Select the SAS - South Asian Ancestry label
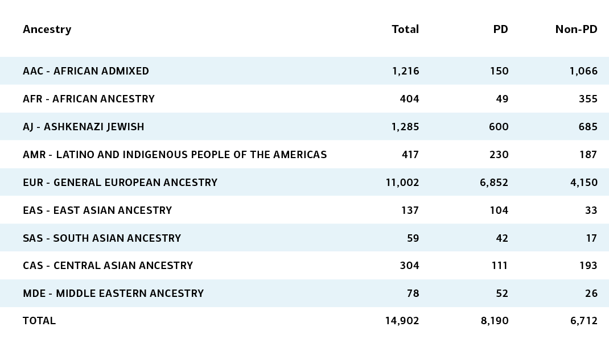 (102, 238)
